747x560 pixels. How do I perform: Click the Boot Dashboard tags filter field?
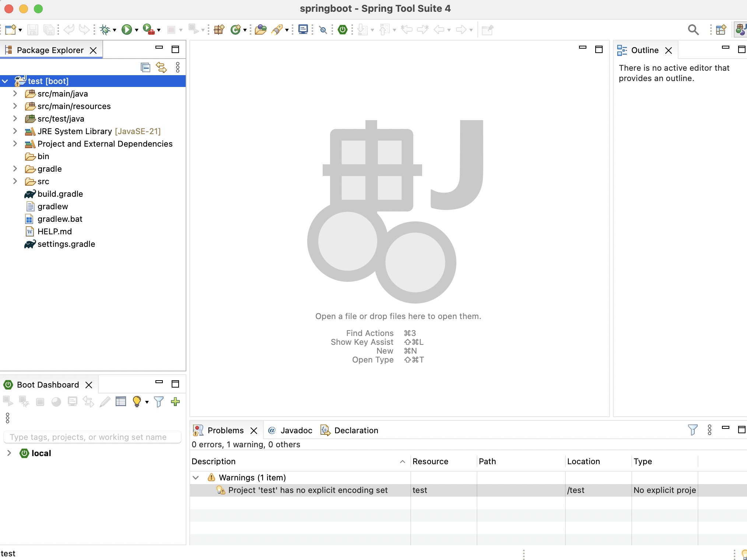[92, 437]
